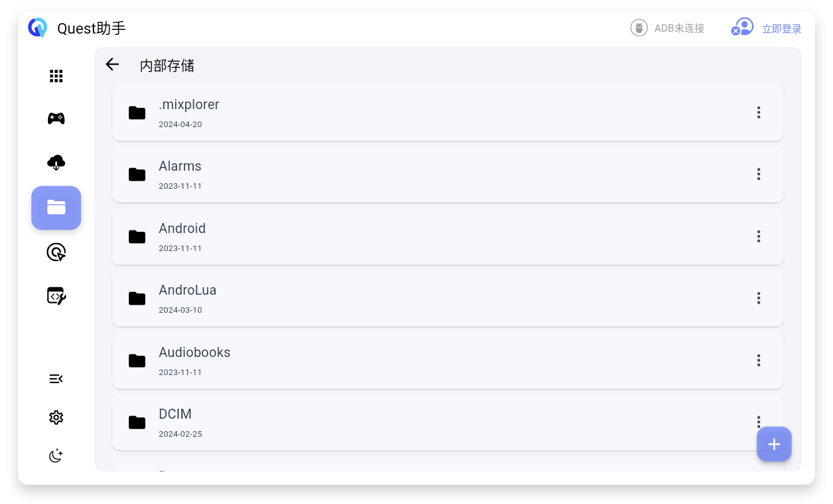Click the Quest助手 app logo
Screen dimensions: 833x504
pos(37,28)
